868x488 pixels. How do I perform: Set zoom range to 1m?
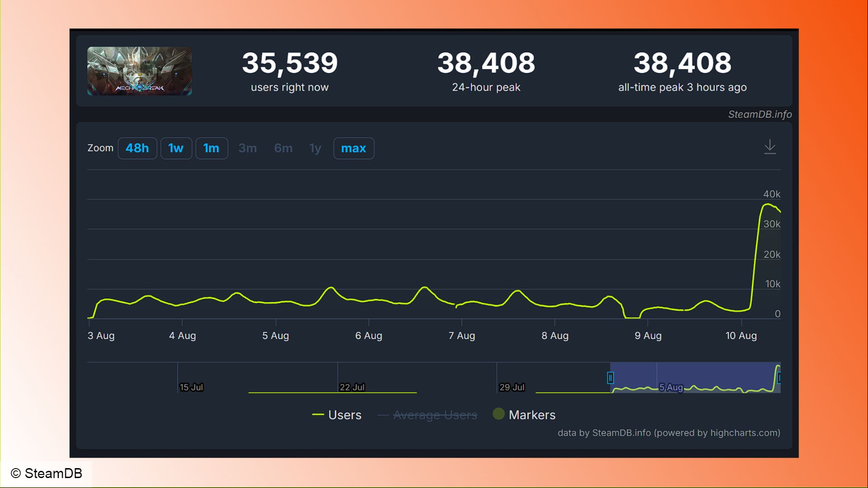pyautogui.click(x=211, y=148)
